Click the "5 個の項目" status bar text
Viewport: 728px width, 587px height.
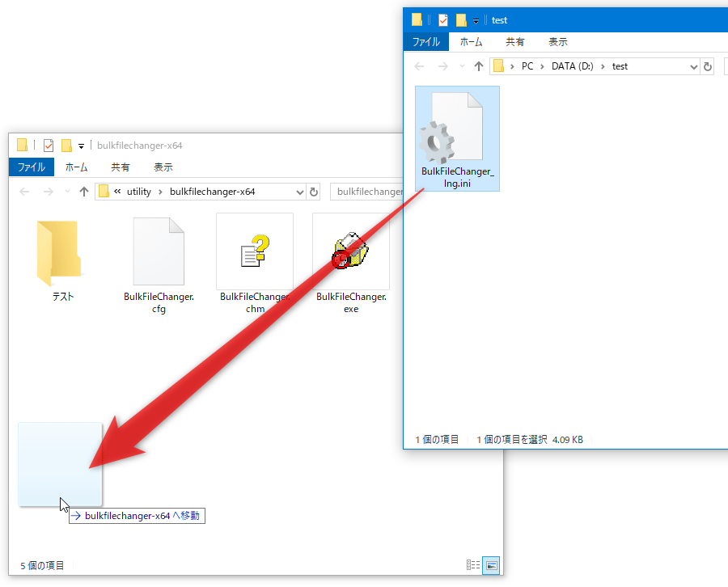42,566
